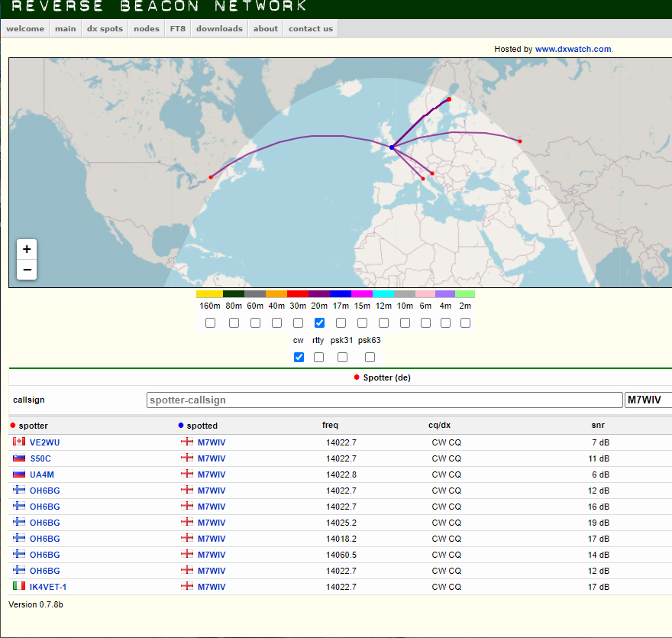The width and height of the screenshot is (672, 638).
Task: Zoom in on the map
Action: click(27, 249)
